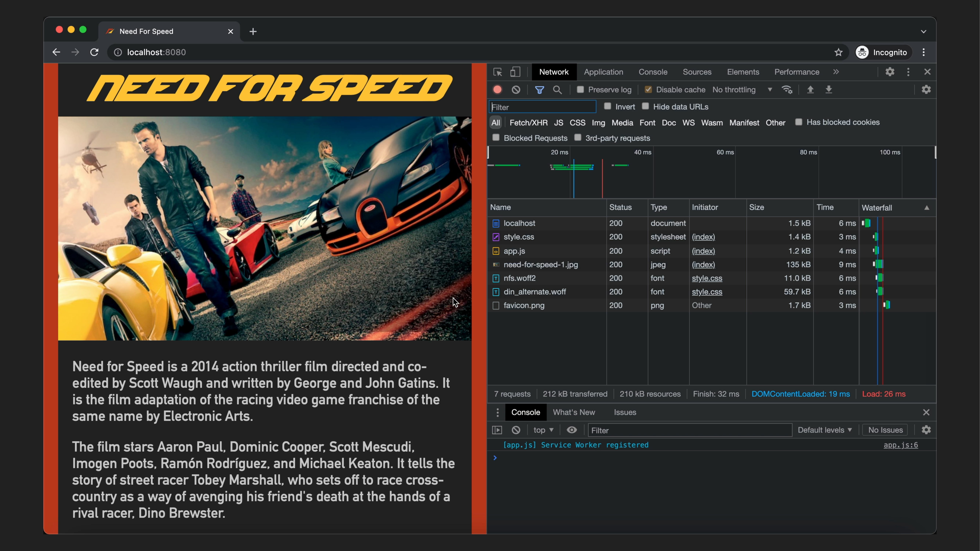
Task: Check Hide data URLs
Action: (645, 106)
